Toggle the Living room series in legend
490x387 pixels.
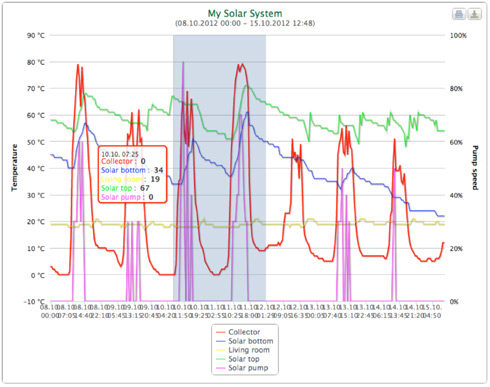pyautogui.click(x=243, y=350)
